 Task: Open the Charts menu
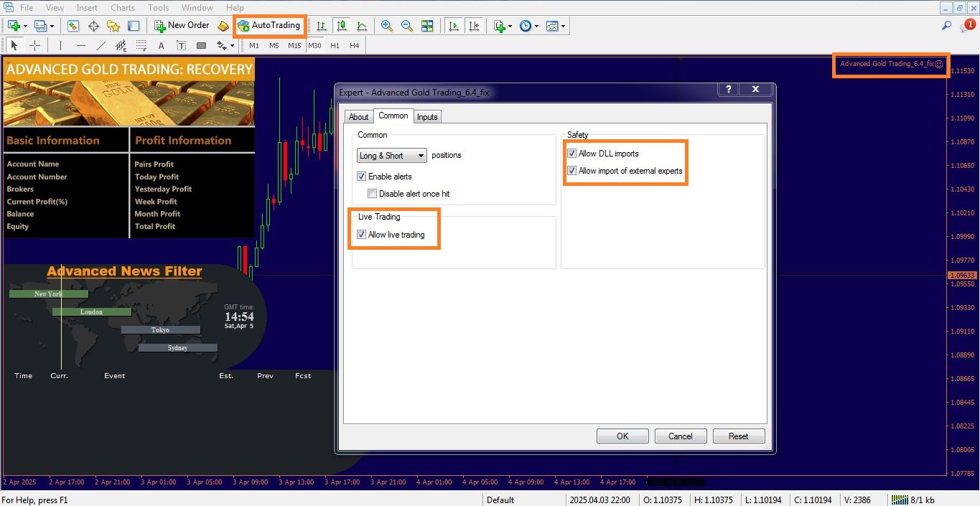point(123,8)
